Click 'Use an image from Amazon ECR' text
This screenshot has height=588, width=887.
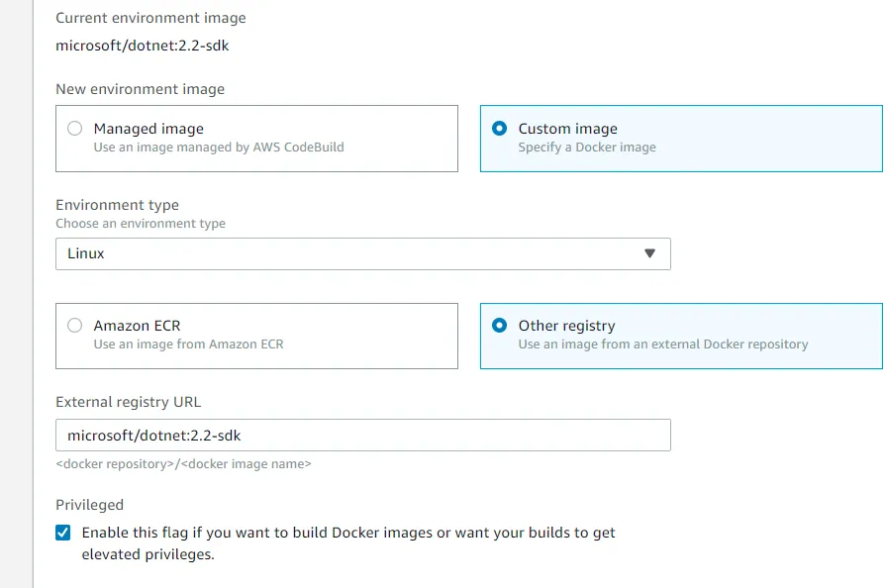pyautogui.click(x=188, y=344)
